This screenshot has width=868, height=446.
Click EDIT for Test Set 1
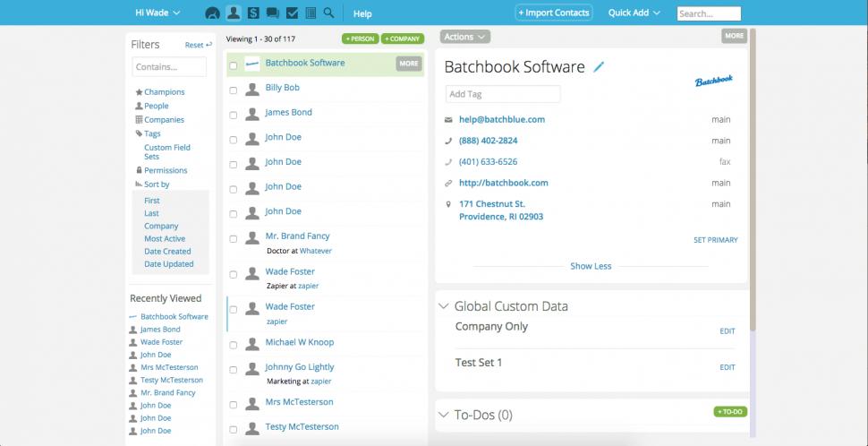click(x=728, y=367)
